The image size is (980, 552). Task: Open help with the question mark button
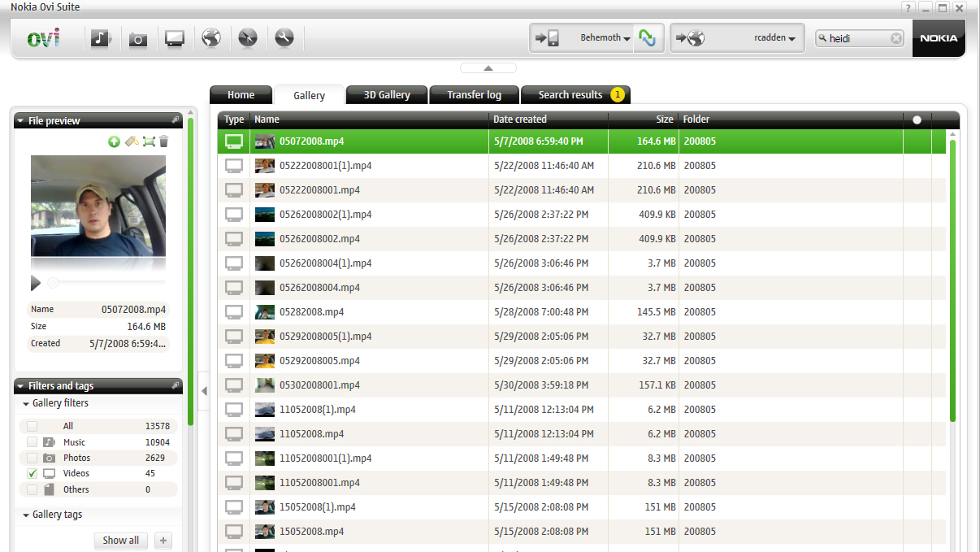click(908, 7)
